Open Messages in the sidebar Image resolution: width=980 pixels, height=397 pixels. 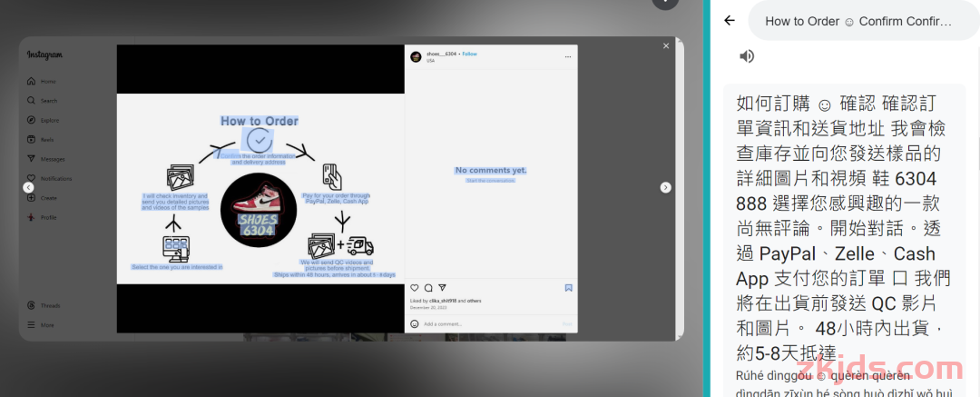pos(45,159)
